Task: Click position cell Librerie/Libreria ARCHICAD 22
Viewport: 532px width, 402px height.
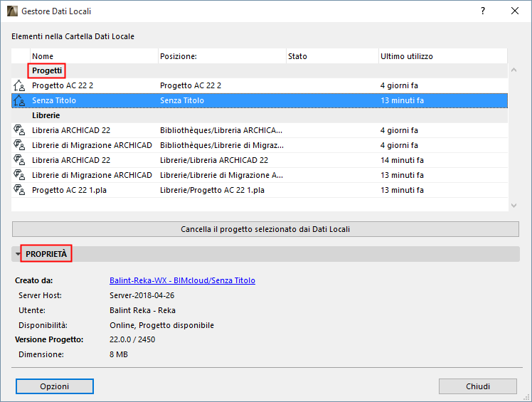Action: (214, 160)
